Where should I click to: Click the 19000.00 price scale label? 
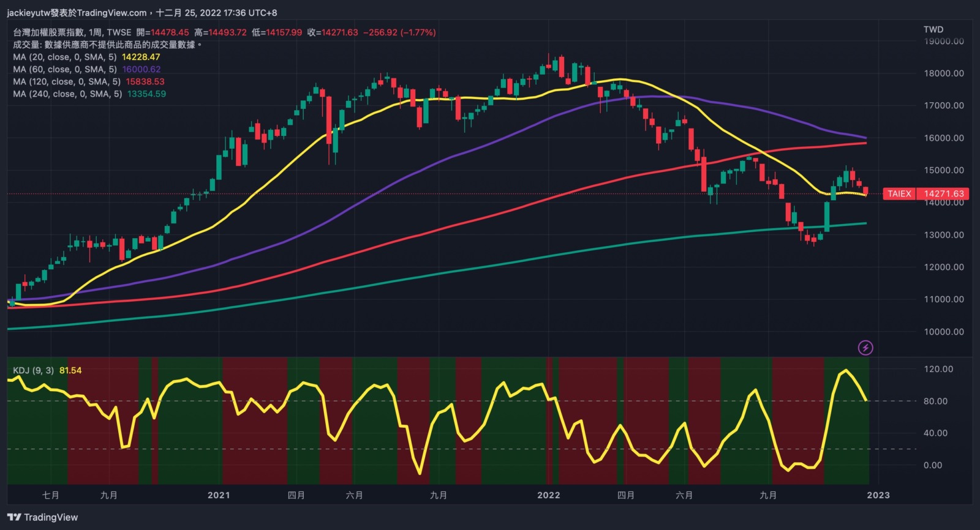click(943, 41)
